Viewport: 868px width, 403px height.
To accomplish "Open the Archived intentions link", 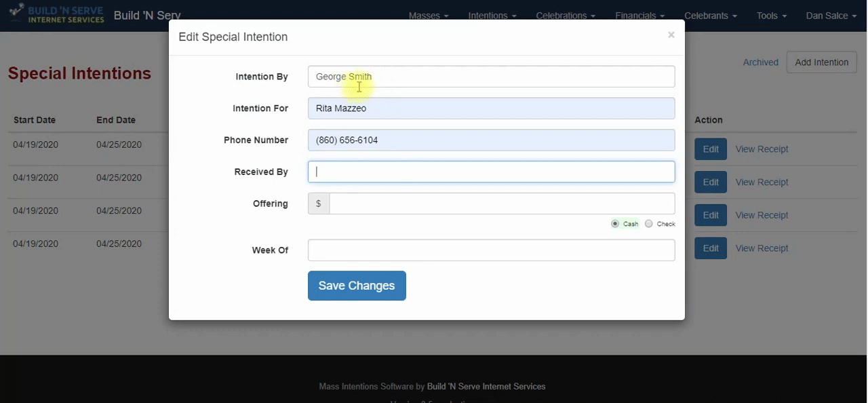I will (x=760, y=62).
